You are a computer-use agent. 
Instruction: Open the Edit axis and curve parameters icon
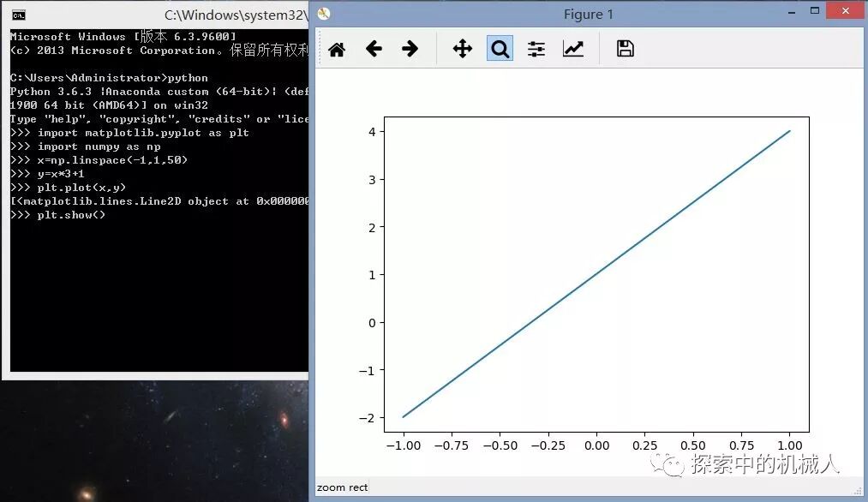click(x=572, y=49)
